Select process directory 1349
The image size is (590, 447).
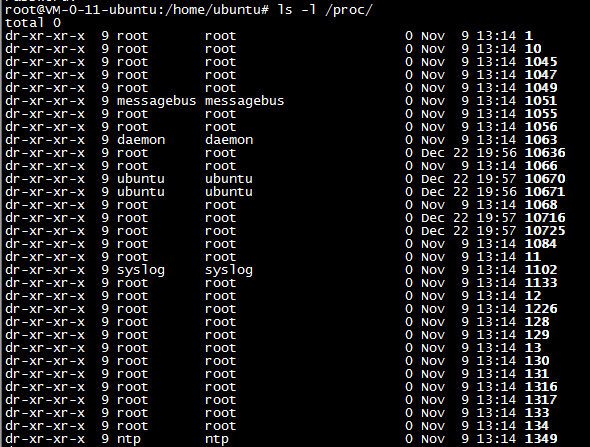click(541, 439)
